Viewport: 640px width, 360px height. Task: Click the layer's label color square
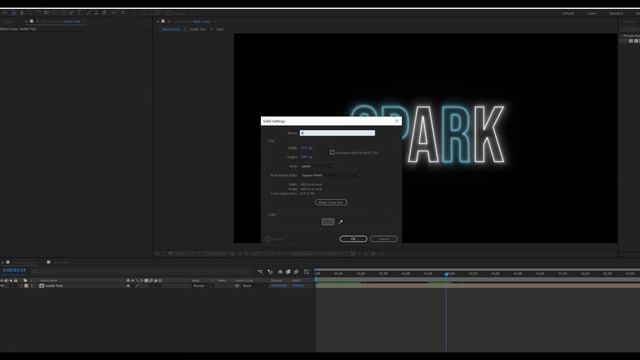click(x=27, y=286)
